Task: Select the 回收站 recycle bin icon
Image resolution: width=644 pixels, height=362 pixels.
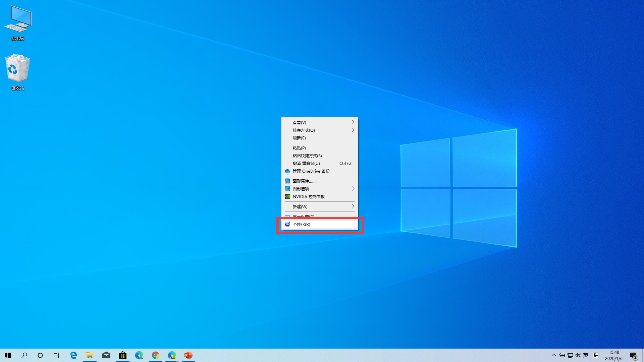Action: coord(18,72)
